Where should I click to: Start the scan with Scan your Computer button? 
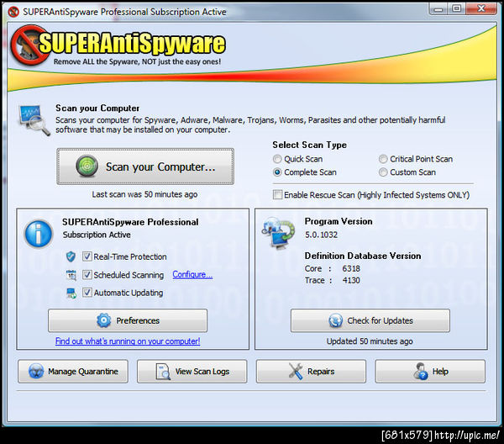click(145, 166)
